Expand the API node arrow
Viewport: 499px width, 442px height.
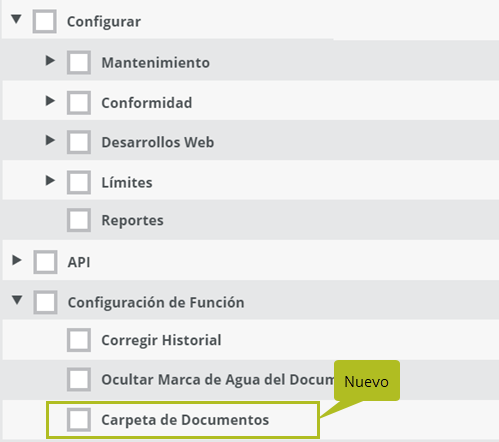[17, 260]
